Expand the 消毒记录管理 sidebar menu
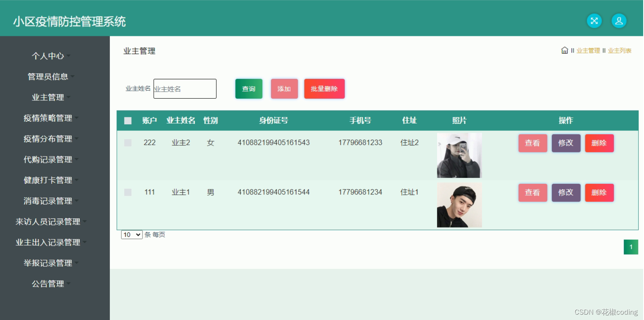This screenshot has height=320, width=644. coord(51,201)
